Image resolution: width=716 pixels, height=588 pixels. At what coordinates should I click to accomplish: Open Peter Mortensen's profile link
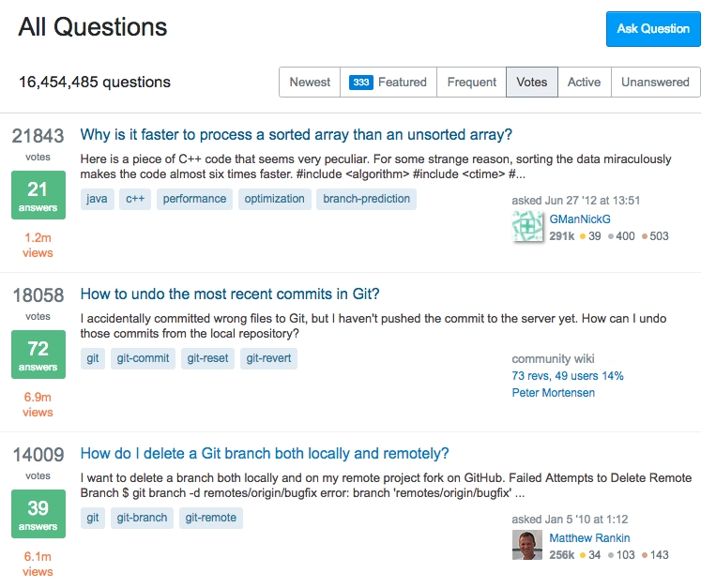pos(554,393)
